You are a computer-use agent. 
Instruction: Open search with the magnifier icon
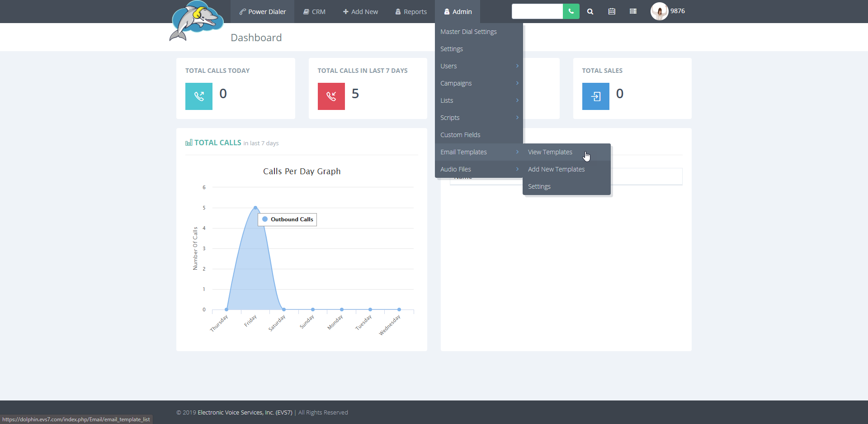(x=590, y=12)
